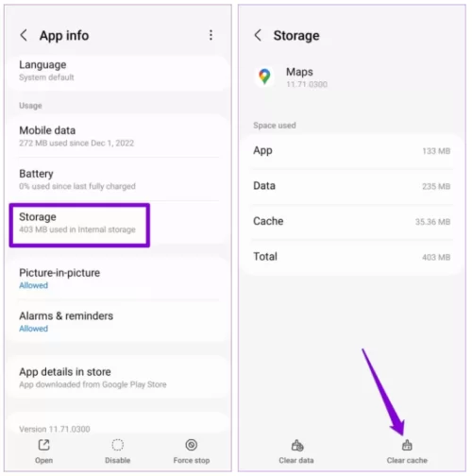Open the Alarms & reminders permission
472x476 pixels.
tap(119, 321)
